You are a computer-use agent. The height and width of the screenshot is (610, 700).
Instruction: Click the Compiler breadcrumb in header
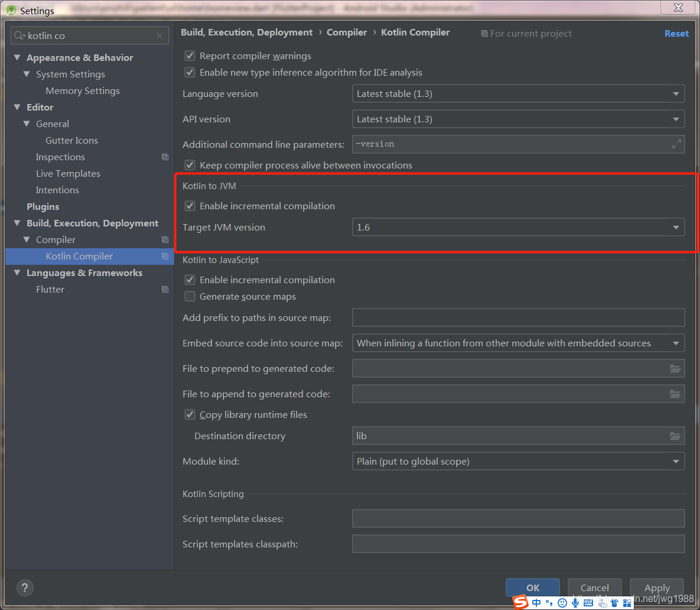click(x=347, y=32)
